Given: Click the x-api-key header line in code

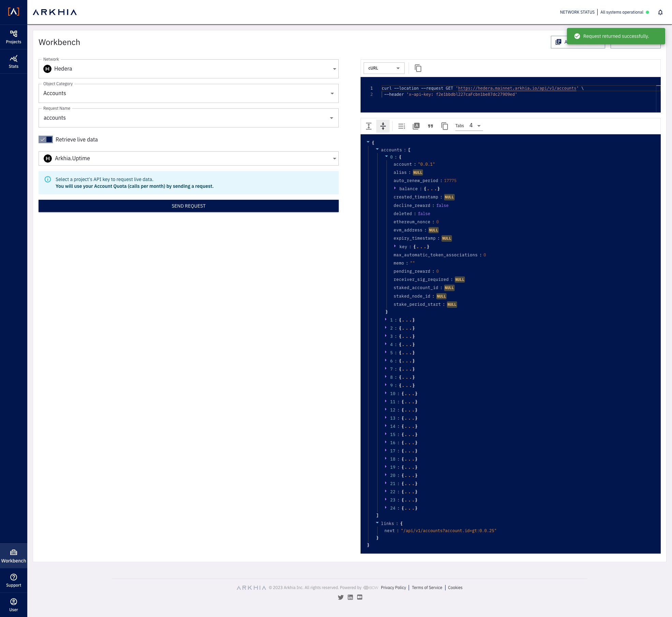Looking at the screenshot, I should point(450,94).
